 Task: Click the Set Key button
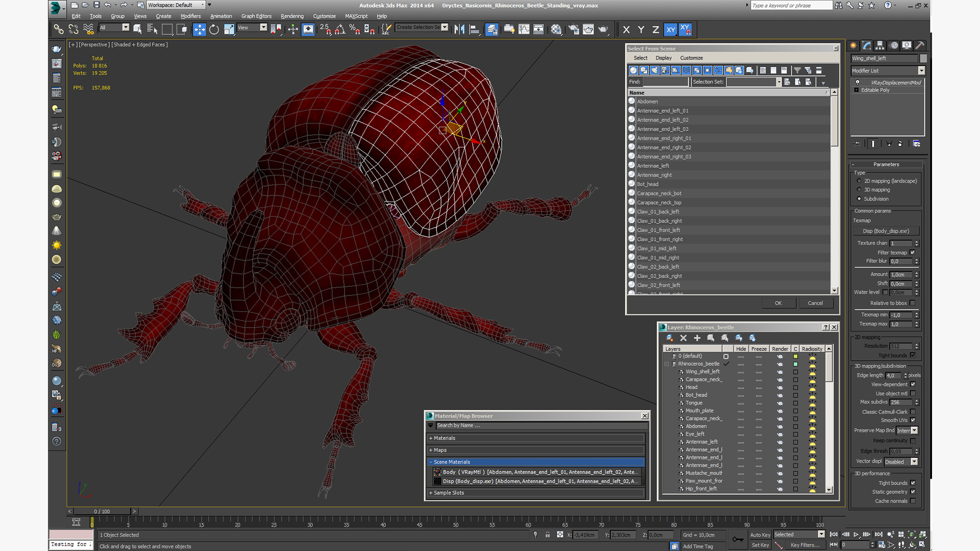pyautogui.click(x=760, y=545)
